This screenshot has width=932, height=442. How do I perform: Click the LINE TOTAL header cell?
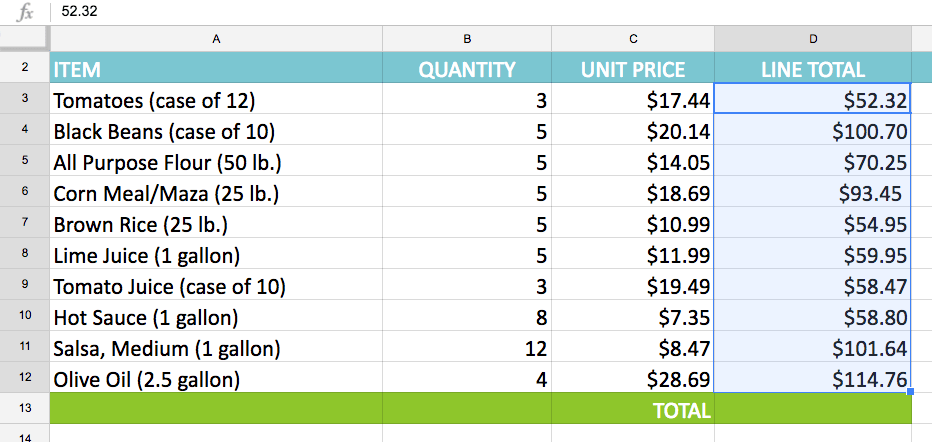point(812,70)
